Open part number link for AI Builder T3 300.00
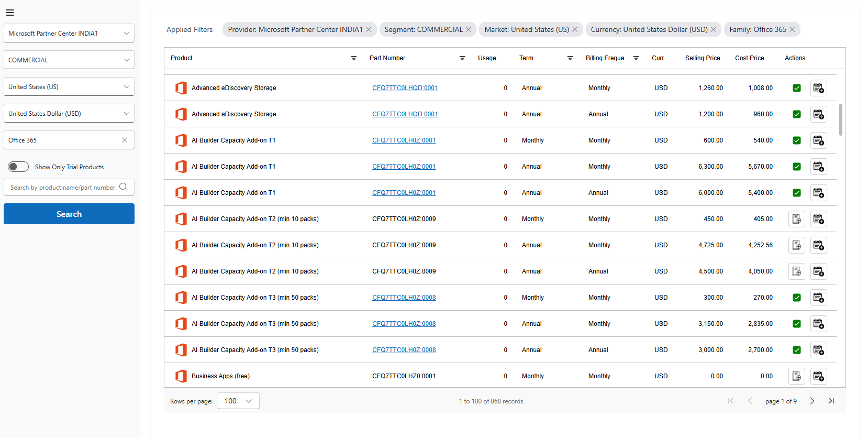The image size is (868, 438). pos(404,298)
